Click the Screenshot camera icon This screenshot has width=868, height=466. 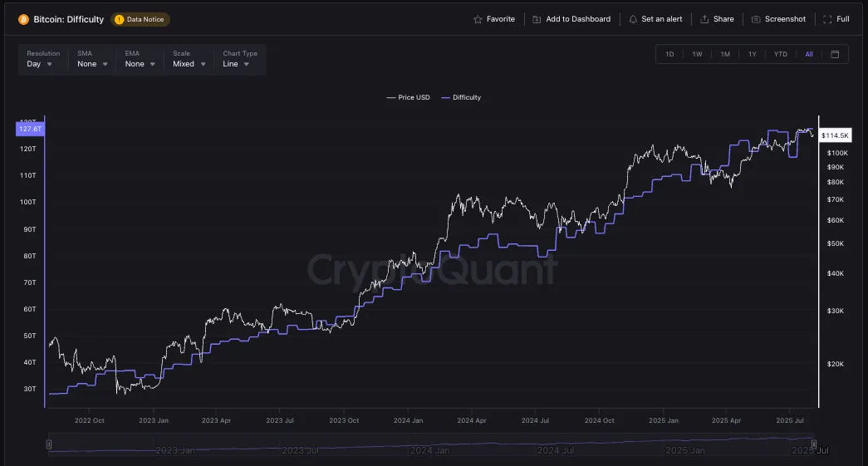[x=756, y=19]
